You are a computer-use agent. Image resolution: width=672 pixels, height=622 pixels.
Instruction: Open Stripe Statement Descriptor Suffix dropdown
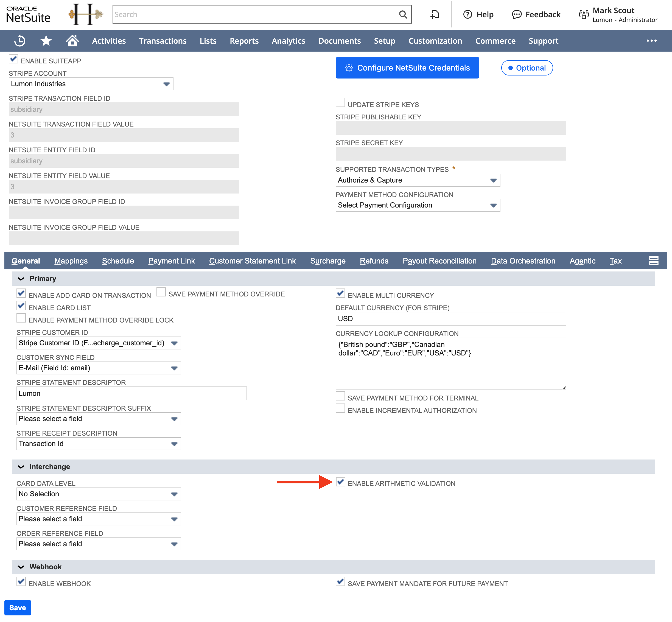point(99,419)
